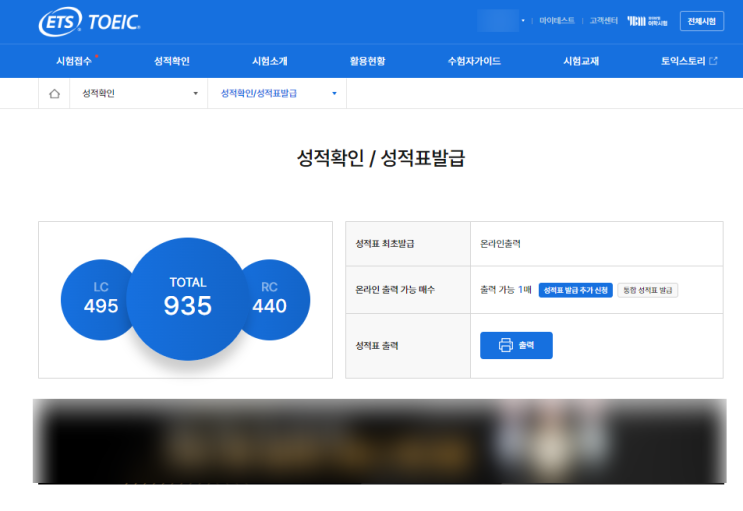743x511 pixels.
Task: Expand the blurred user name dropdown arrow
Action: tap(523, 21)
